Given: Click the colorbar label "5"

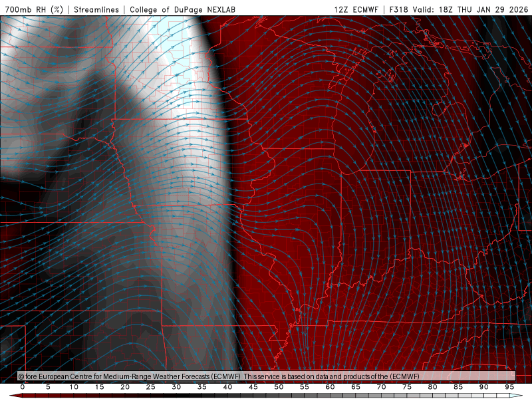Looking at the screenshot, I should coord(48,387).
